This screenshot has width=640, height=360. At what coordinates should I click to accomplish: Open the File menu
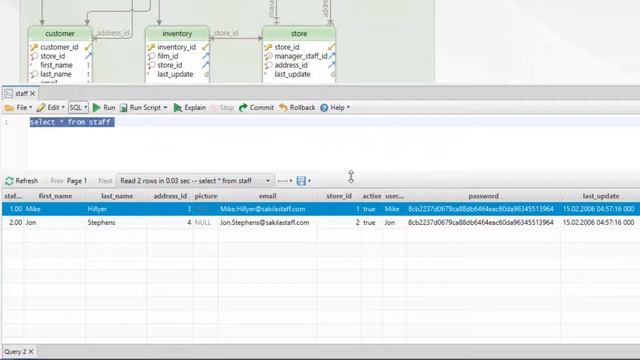[x=18, y=108]
